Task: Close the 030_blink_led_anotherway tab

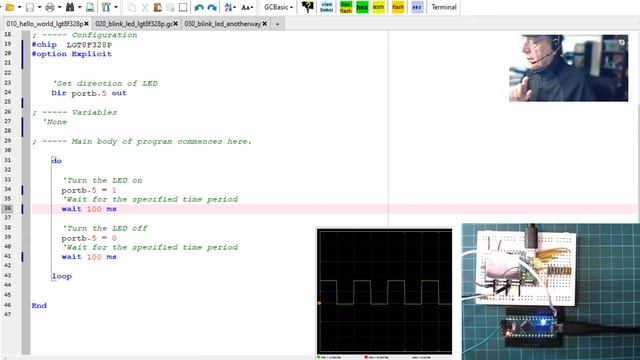Action: [x=264, y=24]
